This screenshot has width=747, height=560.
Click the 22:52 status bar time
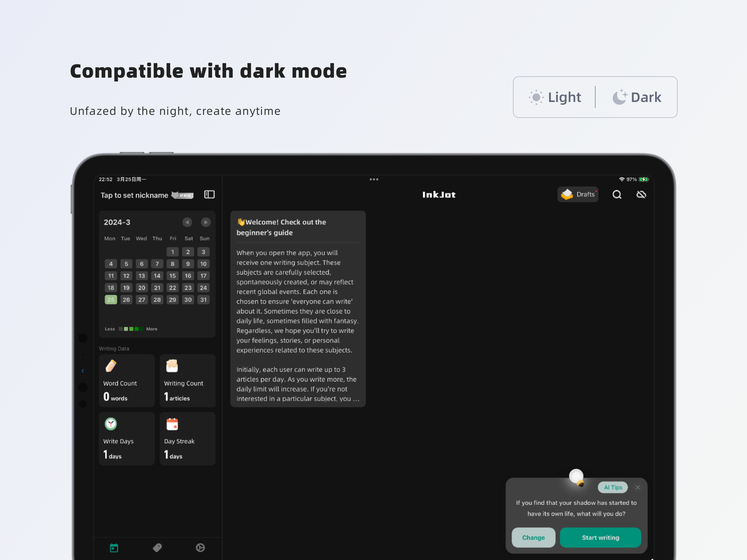coord(106,179)
